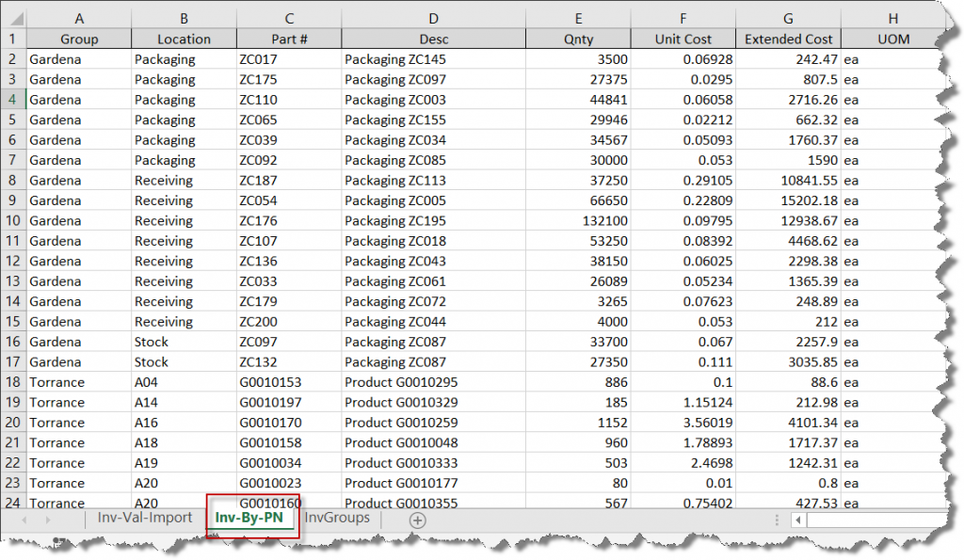
Task: Open the InvGroups sheet tab
Action: pyautogui.click(x=337, y=519)
